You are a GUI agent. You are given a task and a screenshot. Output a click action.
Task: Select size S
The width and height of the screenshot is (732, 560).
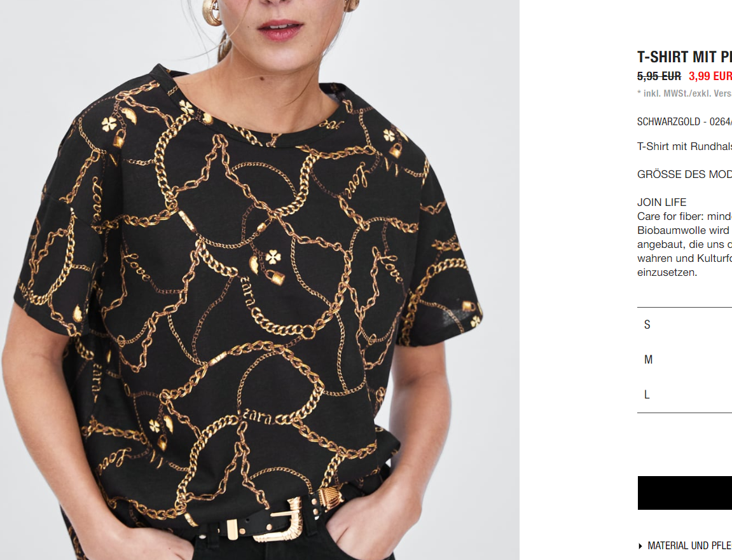pos(684,325)
